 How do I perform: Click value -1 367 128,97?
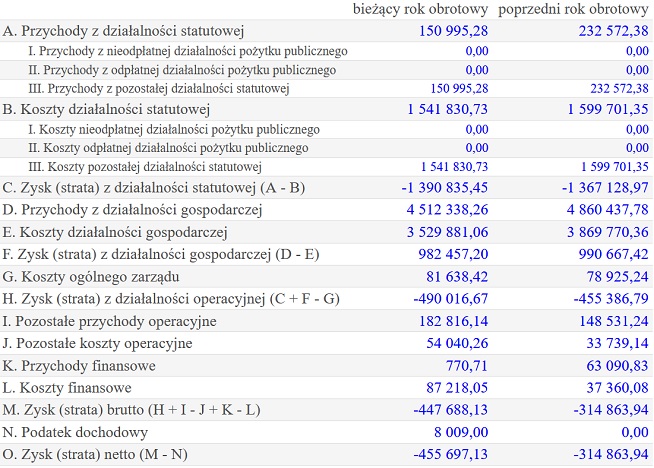coord(605,188)
